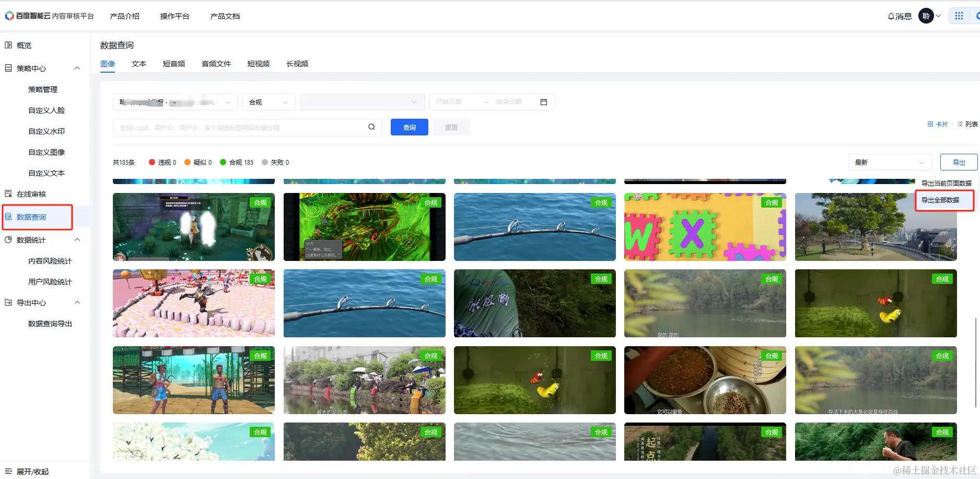Go to the 短视频 tab
Screen dimensions: 980x479
tap(259, 64)
